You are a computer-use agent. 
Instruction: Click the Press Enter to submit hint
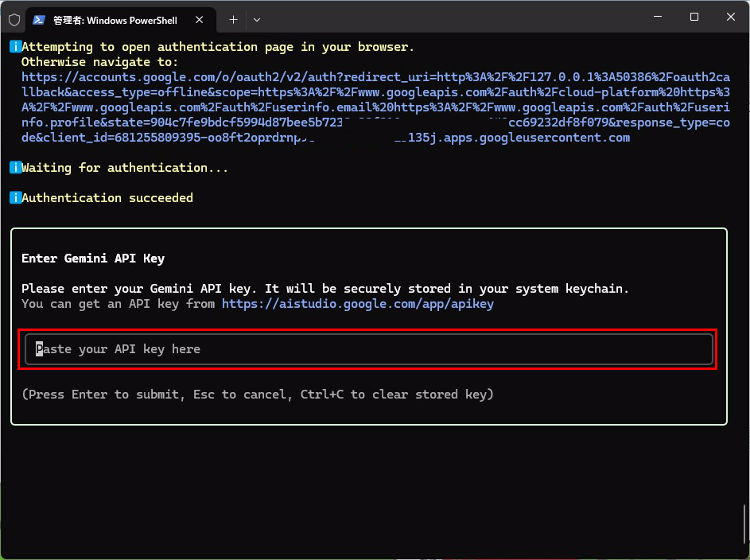pos(258,394)
